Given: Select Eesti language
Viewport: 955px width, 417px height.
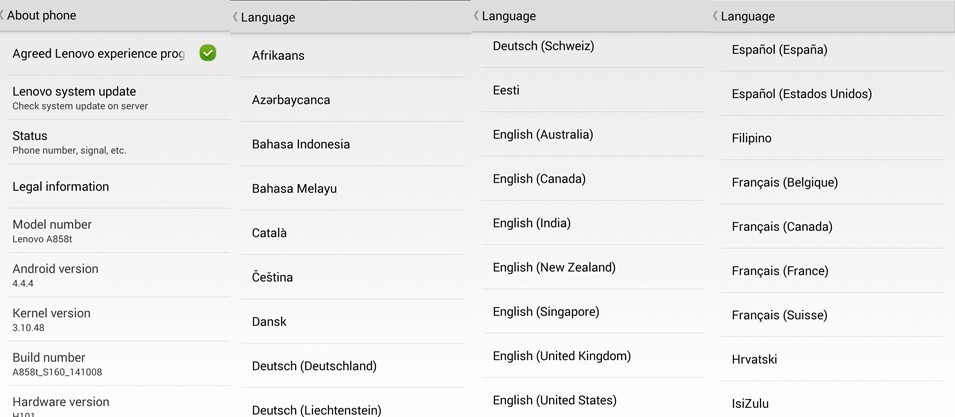Looking at the screenshot, I should click(x=593, y=90).
